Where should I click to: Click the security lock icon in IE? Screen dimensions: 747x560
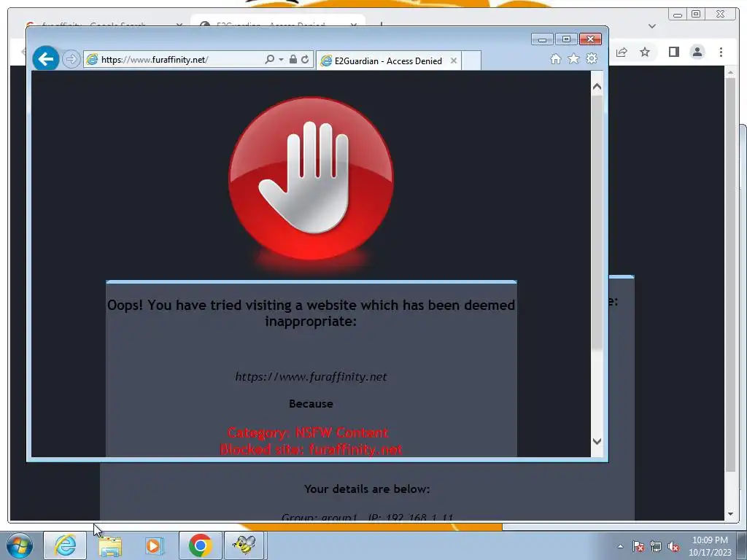[293, 60]
